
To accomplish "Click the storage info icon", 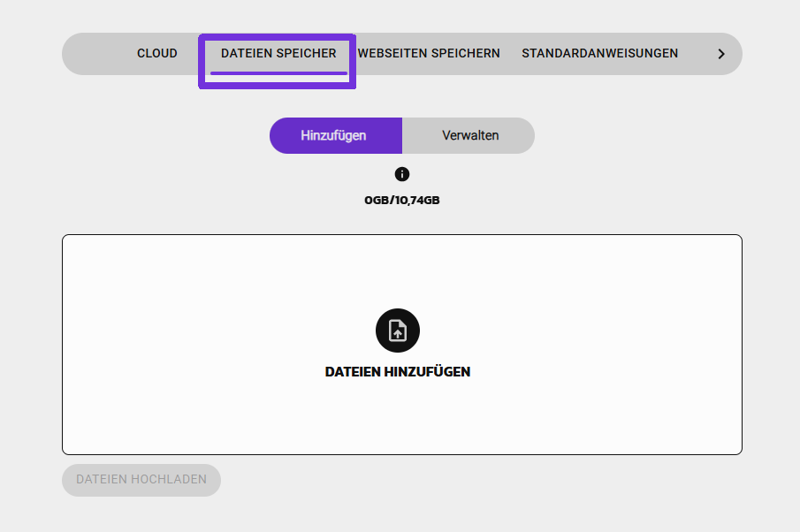I will click(x=402, y=174).
